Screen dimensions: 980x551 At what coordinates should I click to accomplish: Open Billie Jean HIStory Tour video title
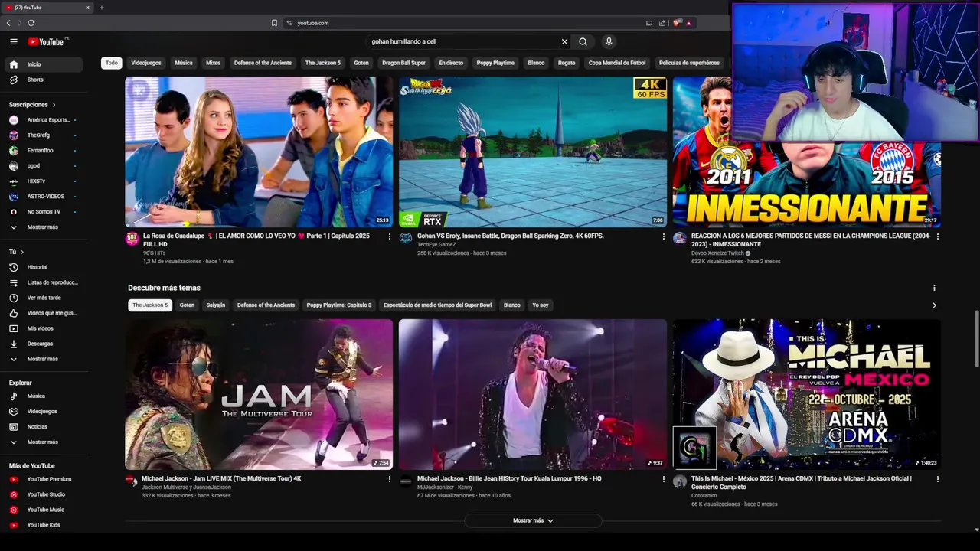coord(509,478)
